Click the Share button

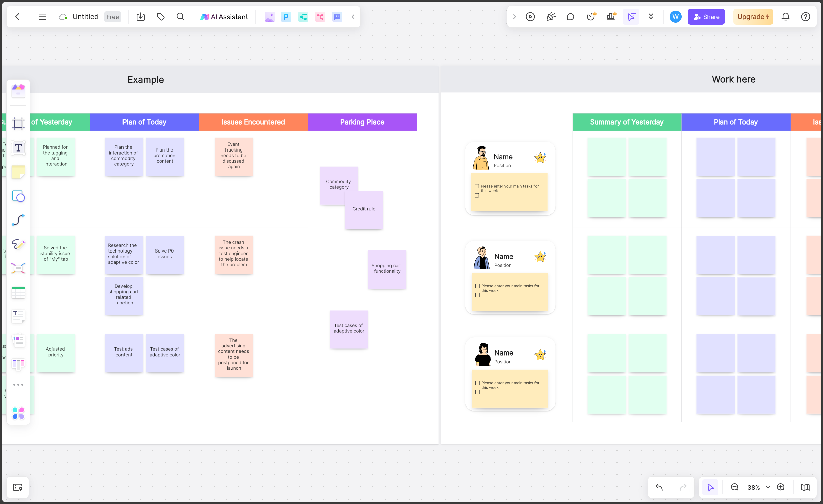(x=707, y=16)
